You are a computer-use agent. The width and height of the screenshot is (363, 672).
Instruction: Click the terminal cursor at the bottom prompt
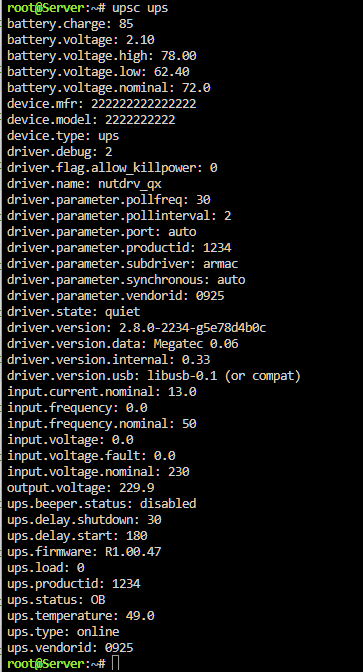pos(115,663)
